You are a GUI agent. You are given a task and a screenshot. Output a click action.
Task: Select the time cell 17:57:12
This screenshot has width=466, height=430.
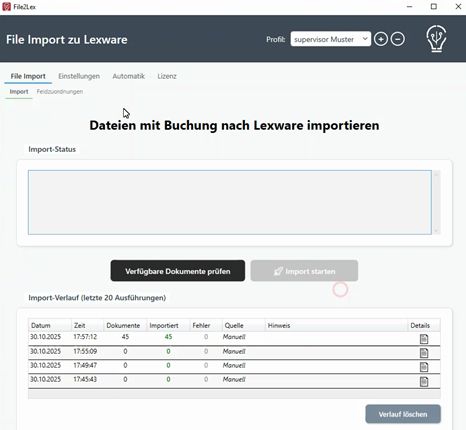[x=85, y=337]
